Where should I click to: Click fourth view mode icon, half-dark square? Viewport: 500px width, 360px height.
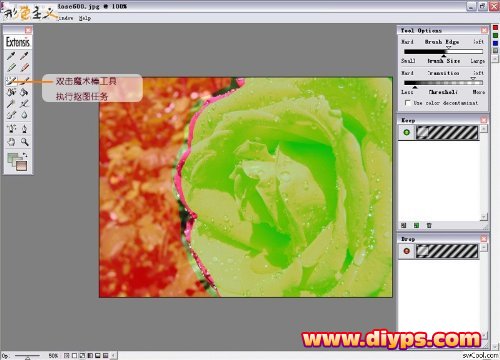click(x=90, y=356)
